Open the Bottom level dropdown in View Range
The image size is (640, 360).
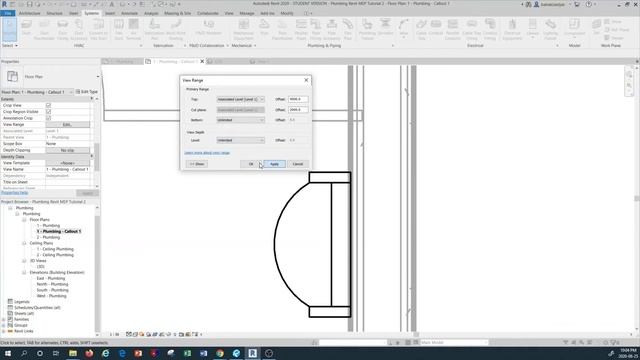coord(240,120)
